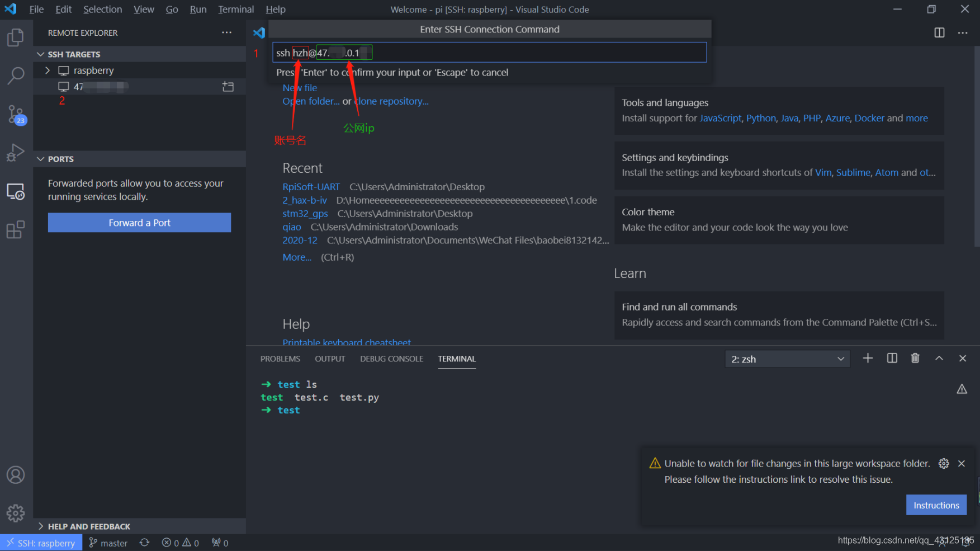Split the editor to the right
Image resolution: width=980 pixels, height=551 pixels.
(x=939, y=32)
